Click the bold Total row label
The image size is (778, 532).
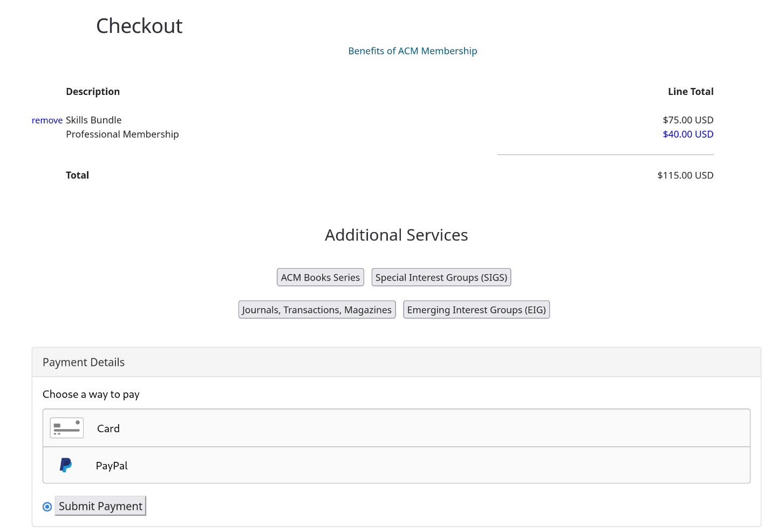coord(77,175)
